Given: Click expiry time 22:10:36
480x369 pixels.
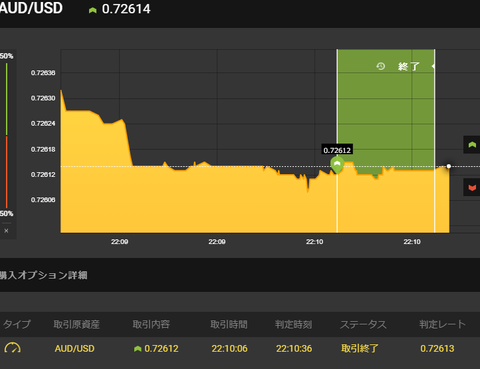Looking at the screenshot, I should pyautogui.click(x=294, y=349).
